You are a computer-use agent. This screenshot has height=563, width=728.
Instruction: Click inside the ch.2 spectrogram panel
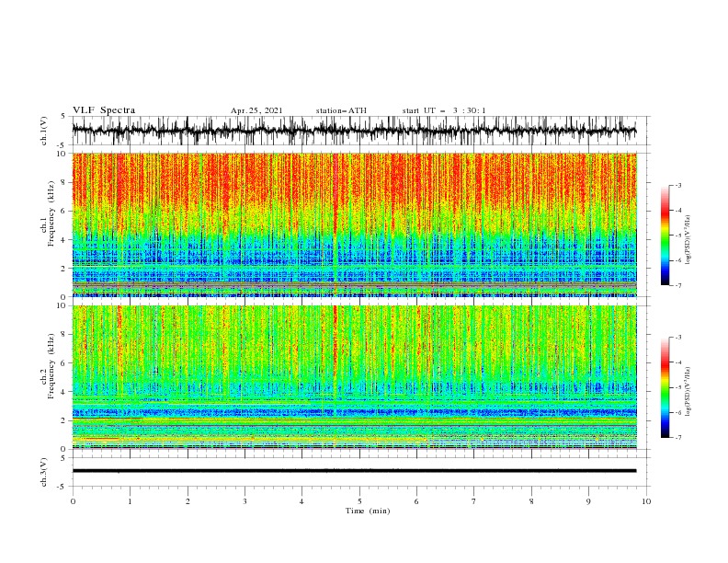click(x=354, y=377)
